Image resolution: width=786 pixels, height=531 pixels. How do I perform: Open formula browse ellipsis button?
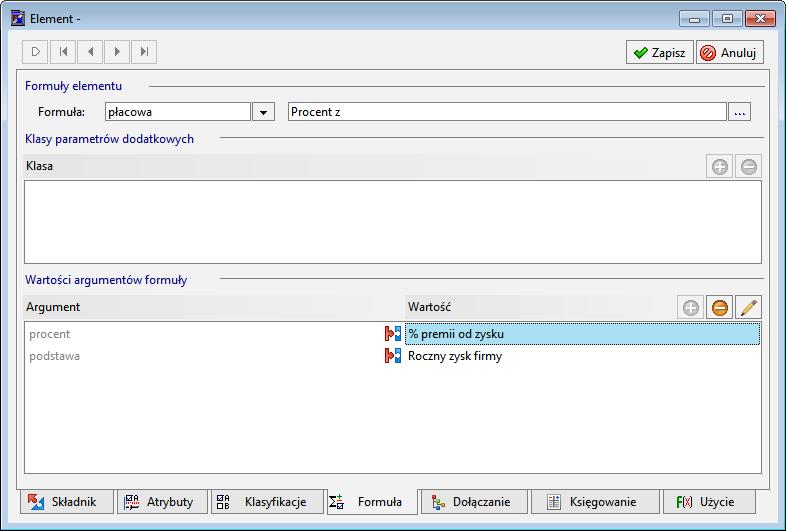pos(740,112)
